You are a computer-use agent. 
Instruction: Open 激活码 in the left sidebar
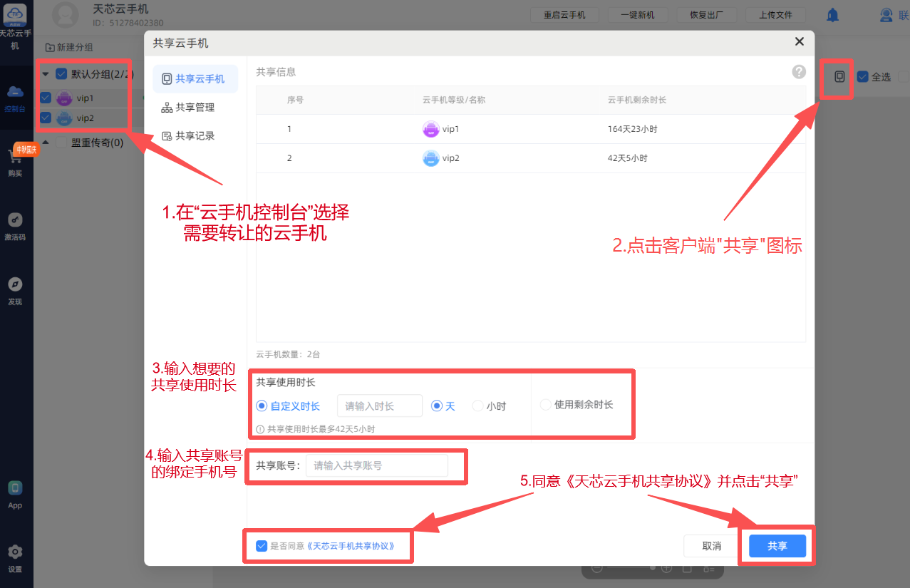[15, 226]
